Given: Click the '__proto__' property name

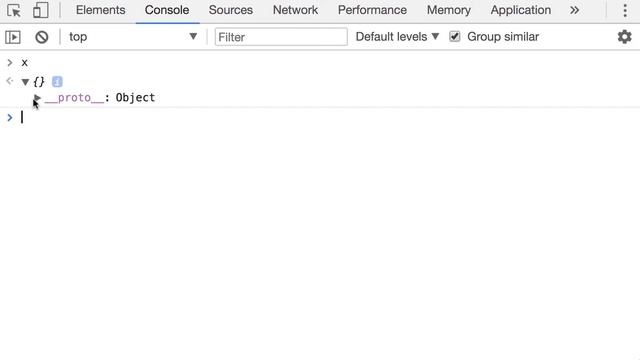Looking at the screenshot, I should pos(74,98).
